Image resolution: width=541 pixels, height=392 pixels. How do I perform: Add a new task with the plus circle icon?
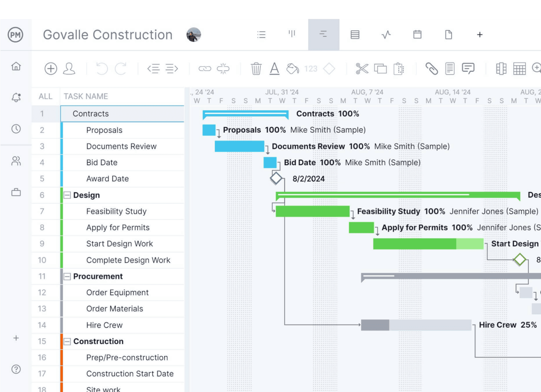click(51, 69)
